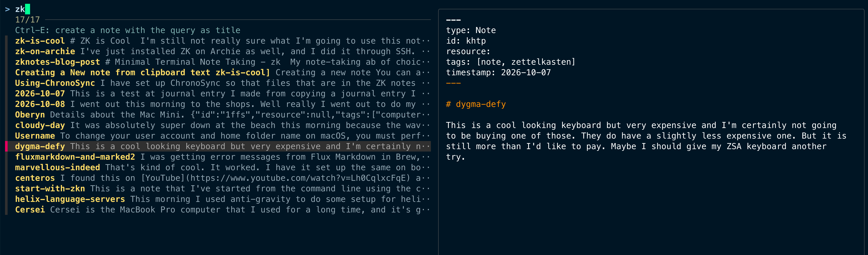This screenshot has width=868, height=255.
Task: Select the start-with-zkn note
Action: pos(222,189)
